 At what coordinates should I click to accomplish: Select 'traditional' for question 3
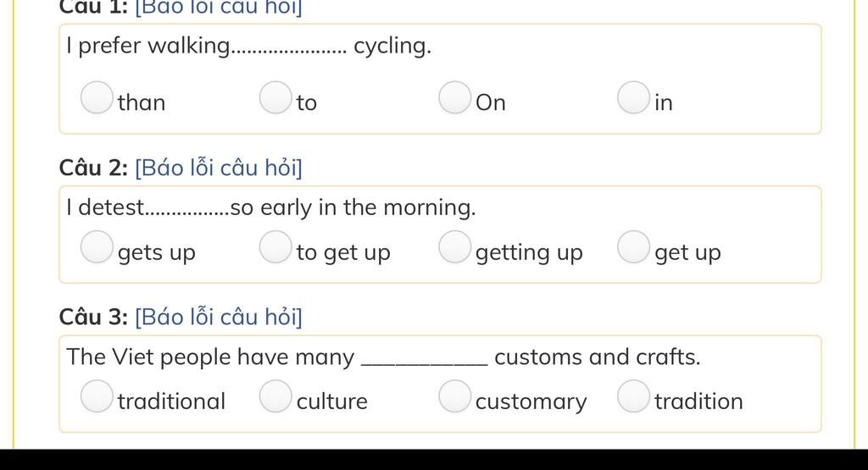97,396
